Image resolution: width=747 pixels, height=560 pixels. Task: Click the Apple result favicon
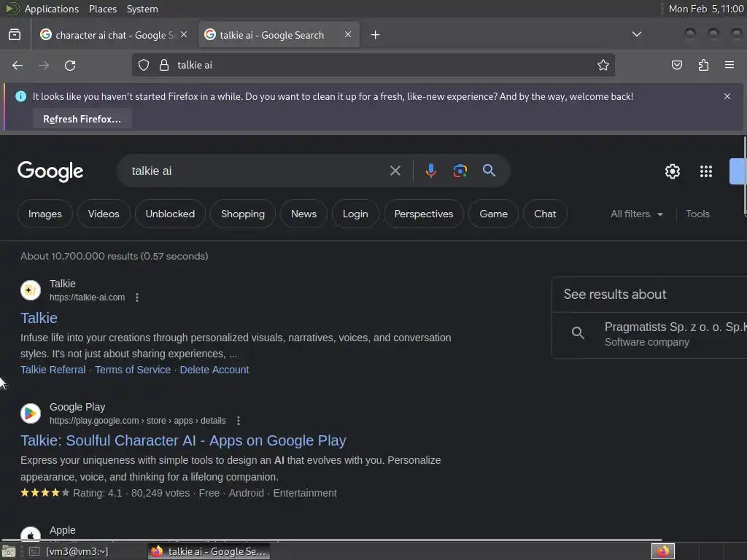31,534
